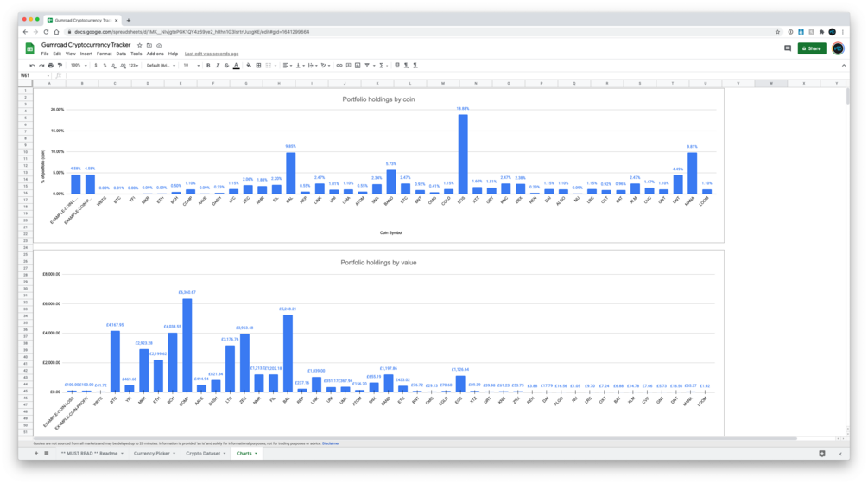Switch to the MUST READ Readme sheet tab

(x=92, y=454)
